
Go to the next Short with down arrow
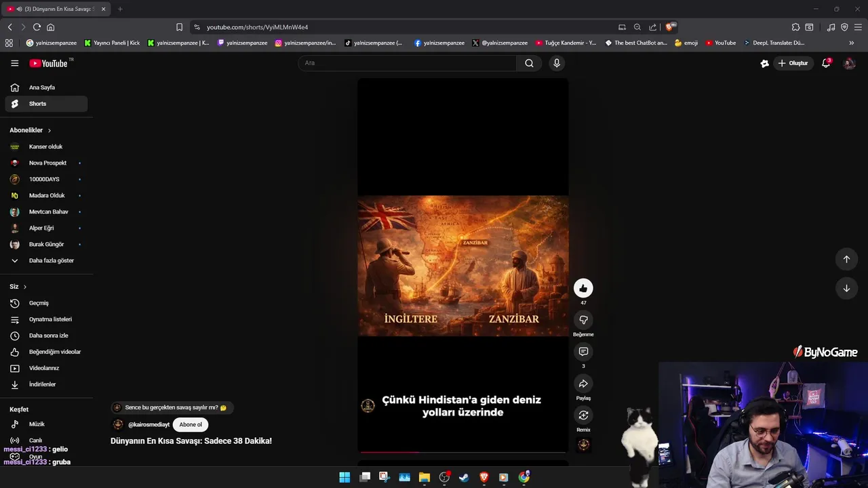tap(846, 288)
